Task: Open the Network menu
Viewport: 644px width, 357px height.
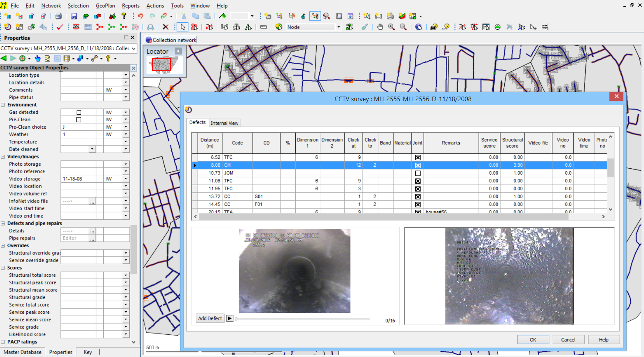Action: pos(51,6)
